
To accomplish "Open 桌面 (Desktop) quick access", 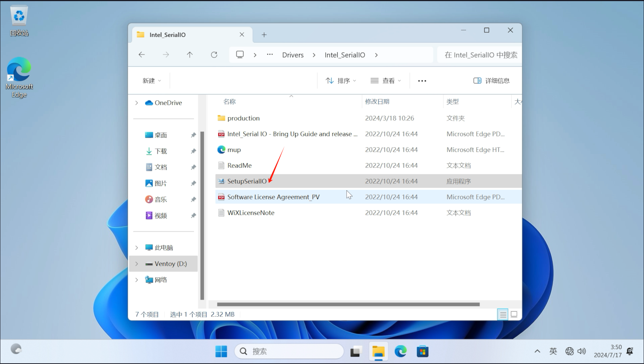I will coord(156,135).
